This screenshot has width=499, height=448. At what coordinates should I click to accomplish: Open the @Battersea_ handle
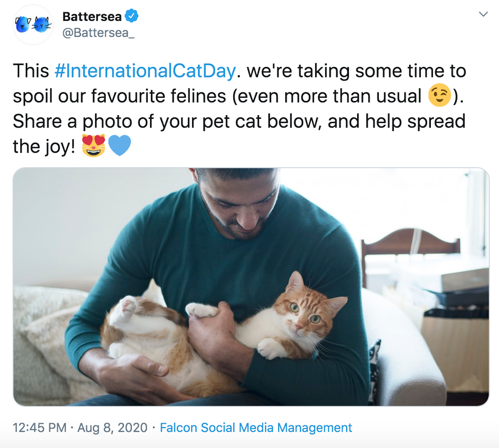pos(98,33)
